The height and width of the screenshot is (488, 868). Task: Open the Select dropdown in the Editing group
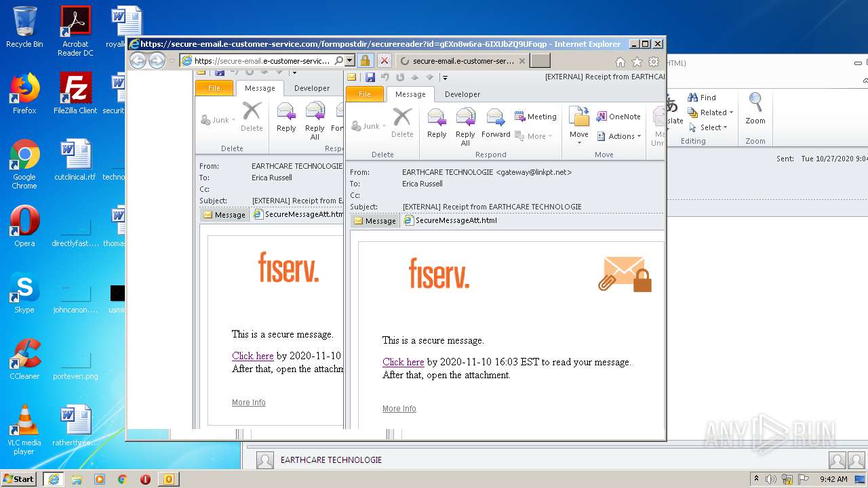click(x=708, y=127)
